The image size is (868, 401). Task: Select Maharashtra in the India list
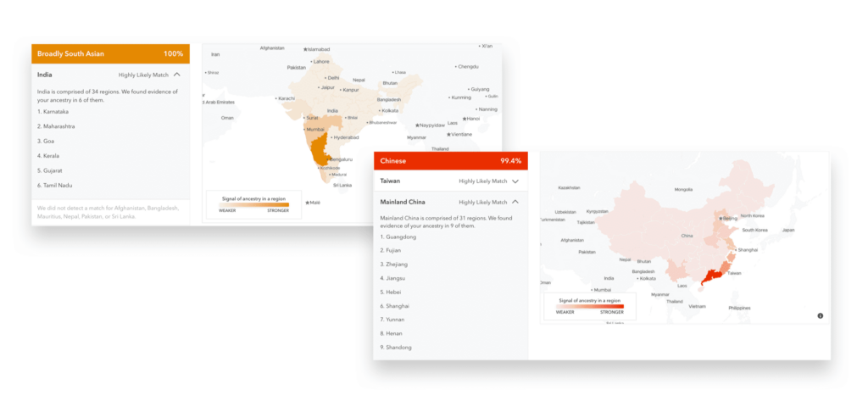click(56, 126)
